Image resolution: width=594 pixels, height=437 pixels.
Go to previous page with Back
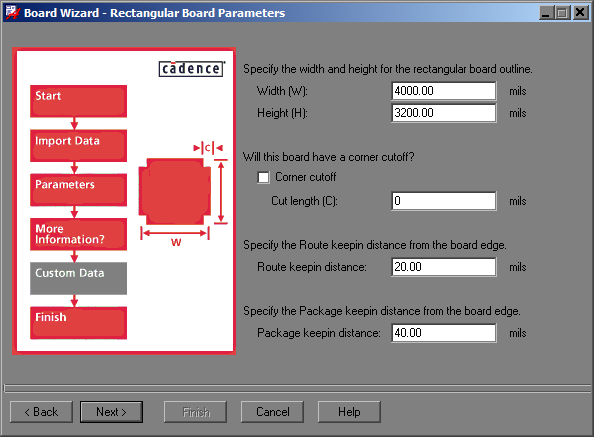(x=41, y=412)
